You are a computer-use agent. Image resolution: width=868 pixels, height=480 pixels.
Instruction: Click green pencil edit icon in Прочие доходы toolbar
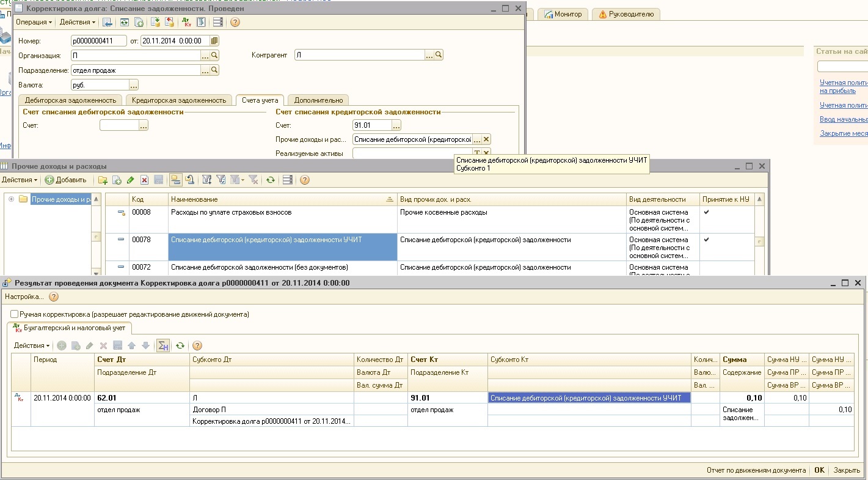click(131, 180)
